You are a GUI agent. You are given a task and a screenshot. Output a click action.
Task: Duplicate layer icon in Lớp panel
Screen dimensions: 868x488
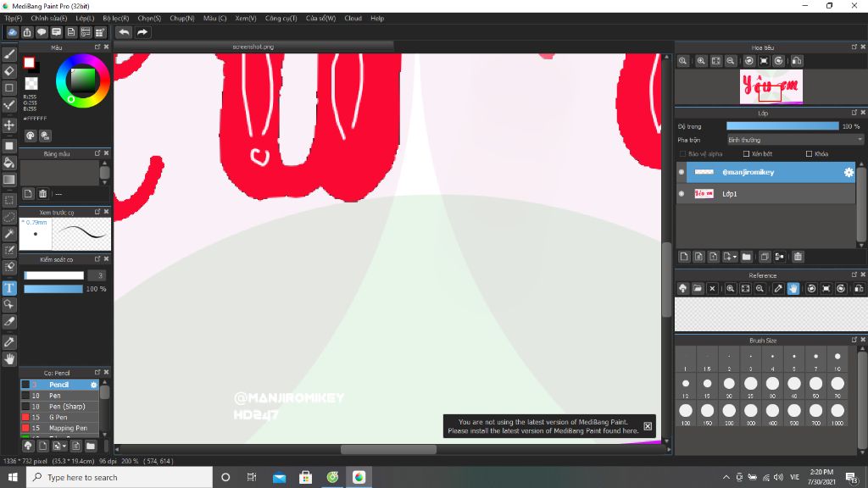click(765, 257)
